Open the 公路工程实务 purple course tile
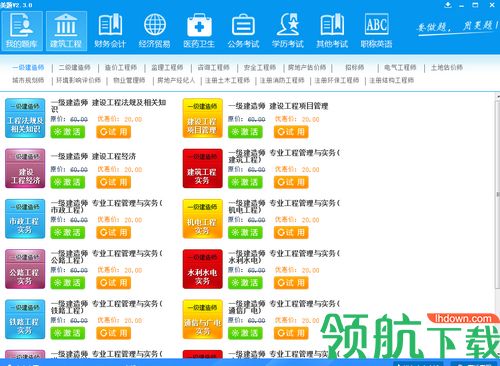 25,269
